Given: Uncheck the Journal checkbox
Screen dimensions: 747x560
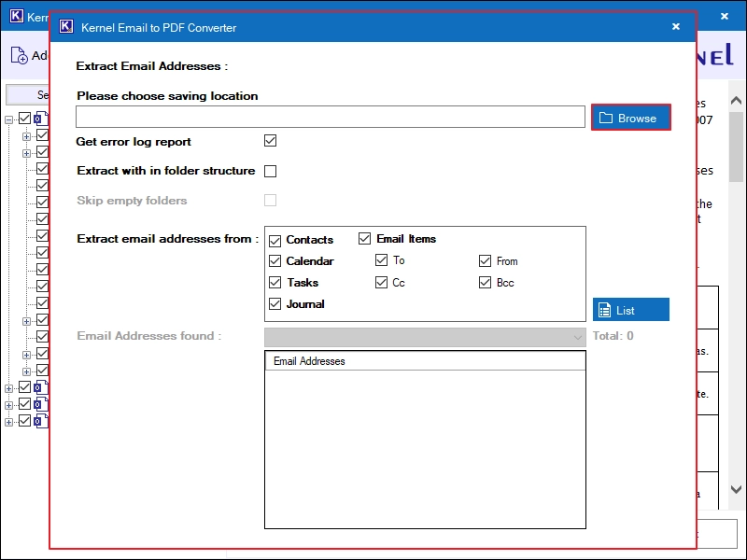Looking at the screenshot, I should (275, 304).
